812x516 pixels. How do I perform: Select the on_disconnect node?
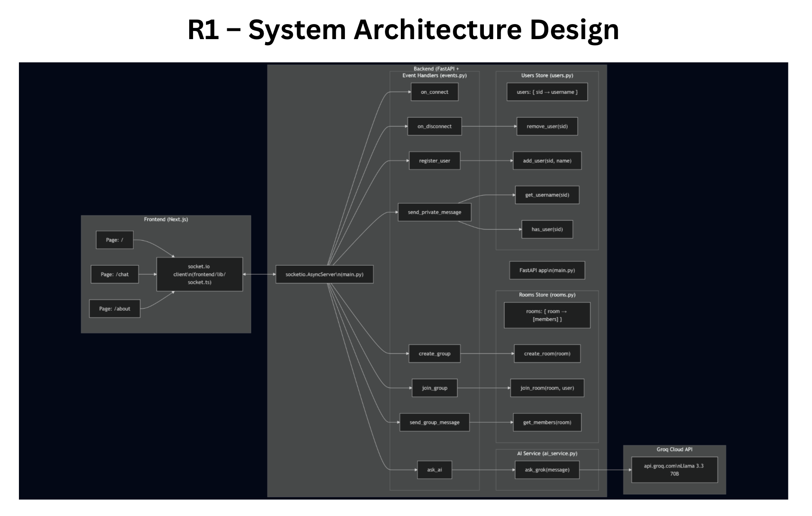coord(434,126)
